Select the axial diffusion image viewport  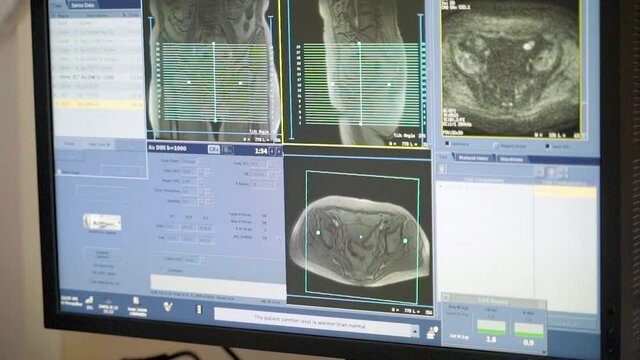(x=511, y=67)
